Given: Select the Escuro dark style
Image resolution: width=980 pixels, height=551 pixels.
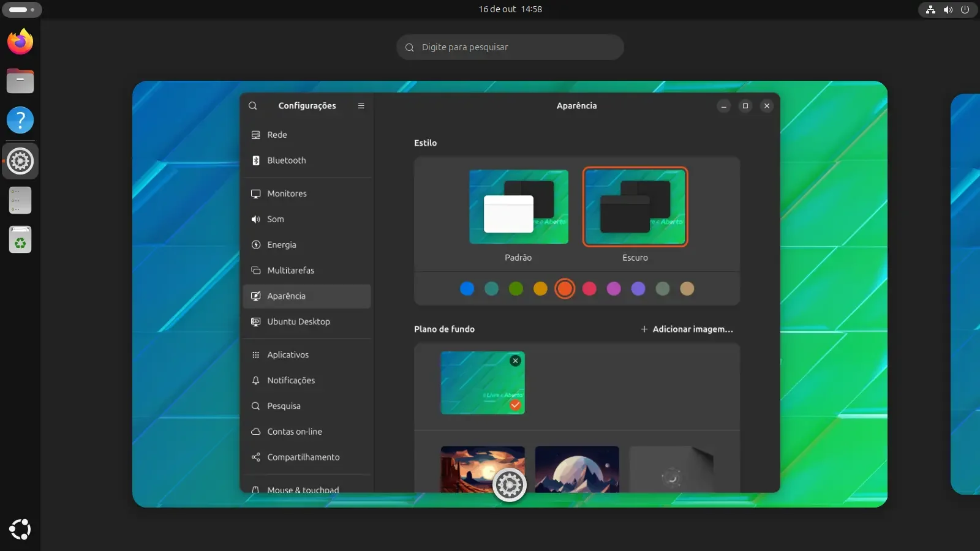Looking at the screenshot, I should [x=635, y=207].
